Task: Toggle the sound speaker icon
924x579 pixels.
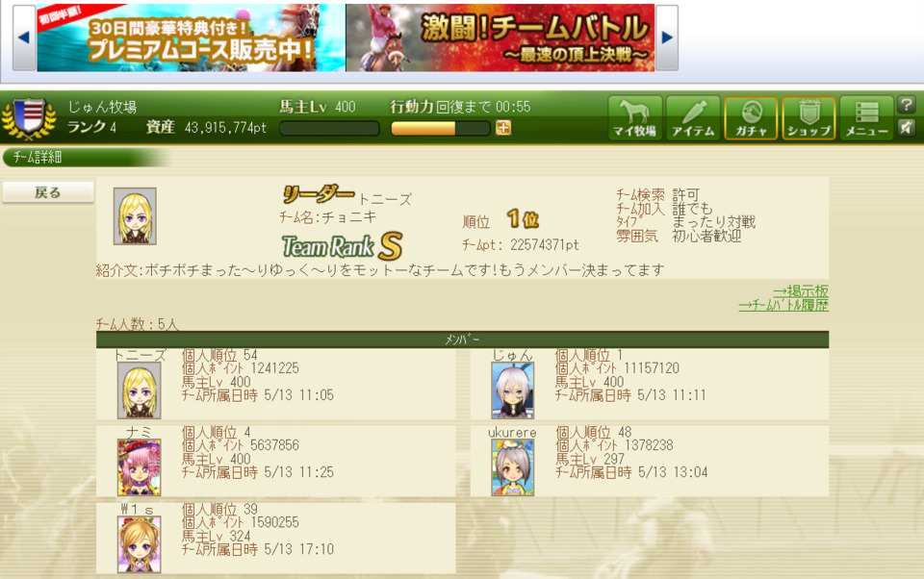Action: (907, 127)
